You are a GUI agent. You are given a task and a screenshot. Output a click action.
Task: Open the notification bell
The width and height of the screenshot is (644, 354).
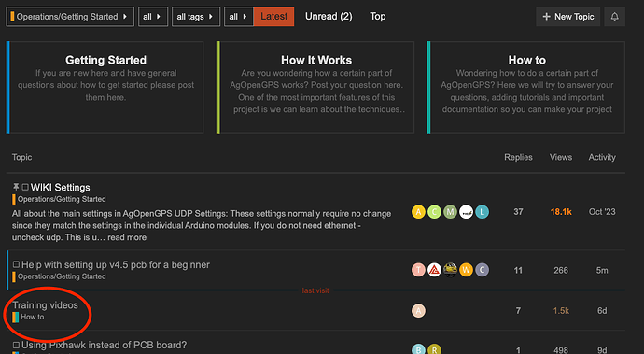pos(614,17)
